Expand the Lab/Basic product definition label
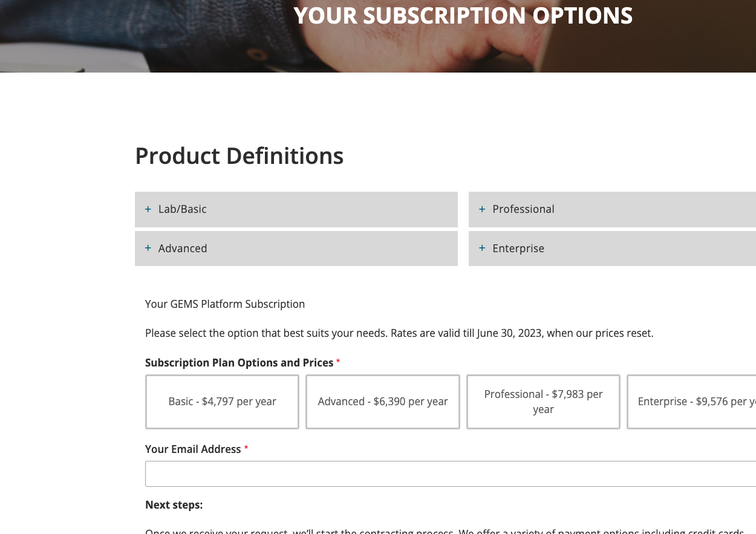Screen dimensions: 756x534 pyautogui.click(x=183, y=209)
